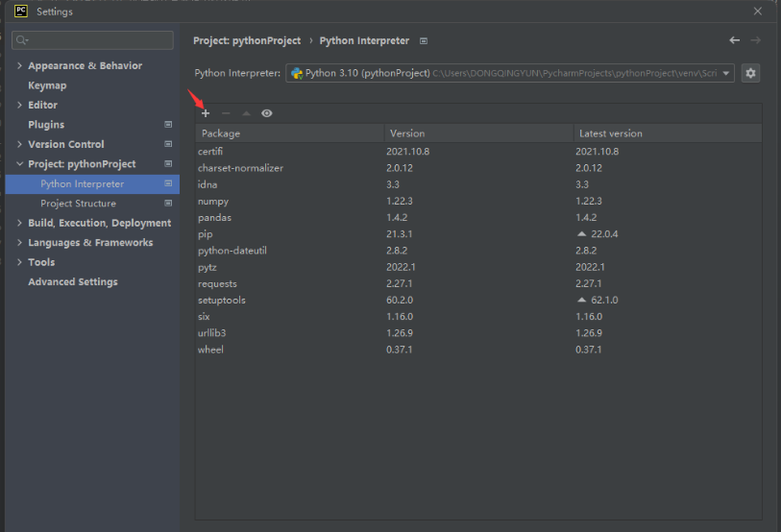Select Appearance & Behavior label
This screenshot has height=532, width=781.
(x=85, y=65)
